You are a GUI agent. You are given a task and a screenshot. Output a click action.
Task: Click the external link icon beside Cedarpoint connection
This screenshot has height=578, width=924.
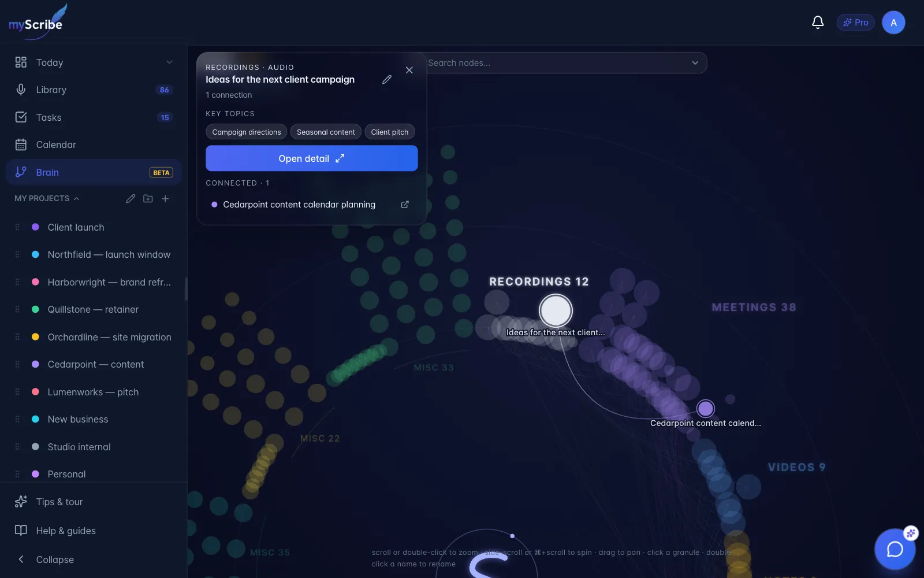coord(405,205)
